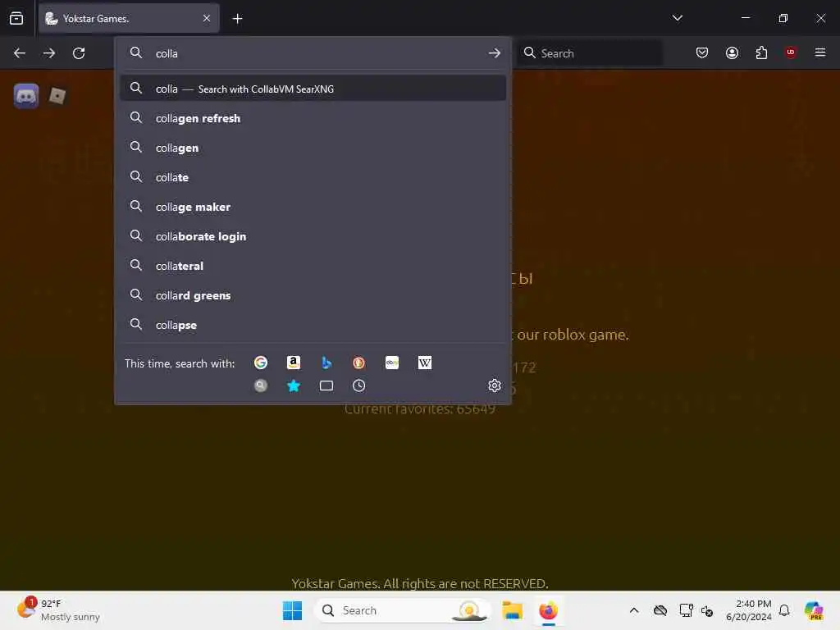
Task: Click the browser Search box in toolbar
Action: (x=589, y=53)
